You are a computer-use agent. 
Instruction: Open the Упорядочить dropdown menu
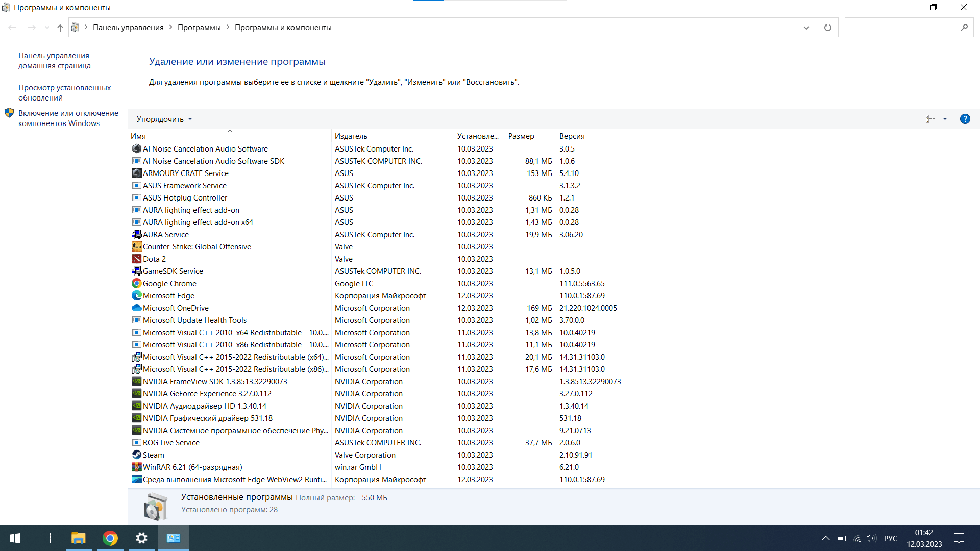(x=164, y=119)
